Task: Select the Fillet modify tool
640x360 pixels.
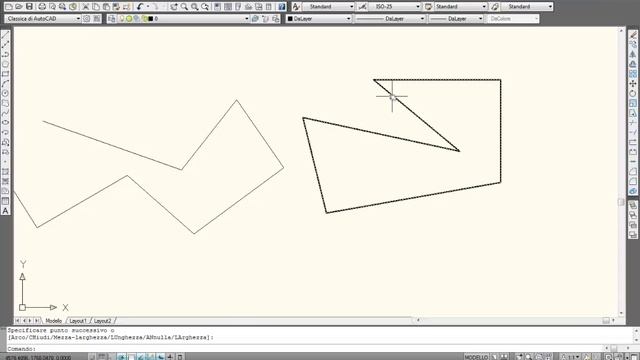Action: coord(633,181)
